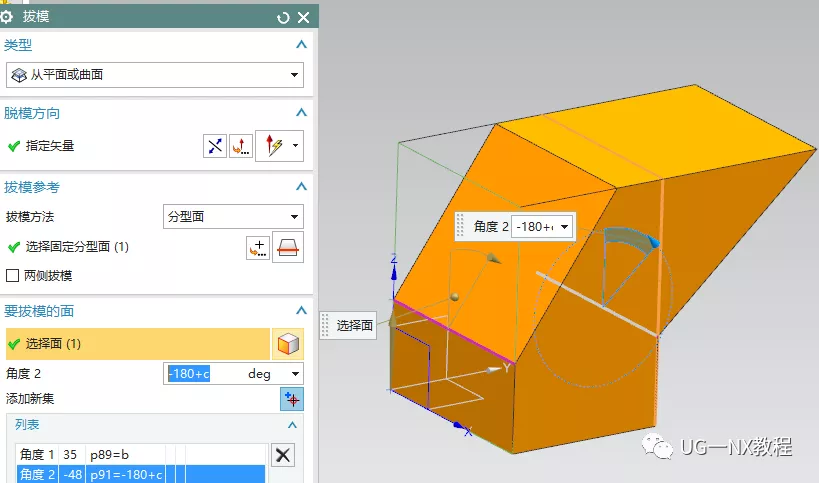
Task: Click the reverse direction vector icon
Action: [215, 146]
